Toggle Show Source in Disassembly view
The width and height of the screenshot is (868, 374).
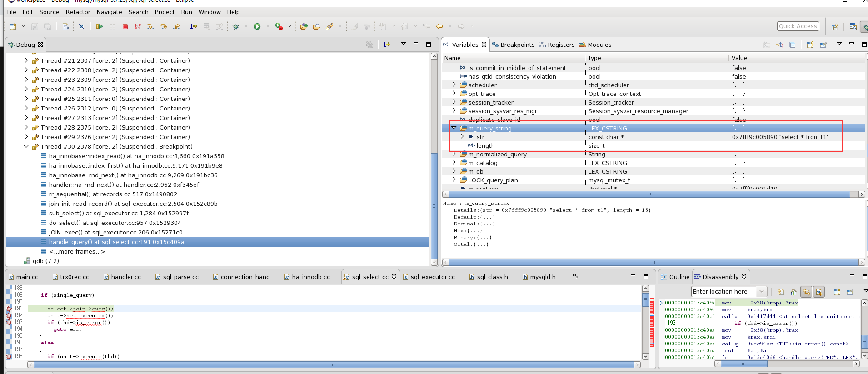(x=819, y=292)
